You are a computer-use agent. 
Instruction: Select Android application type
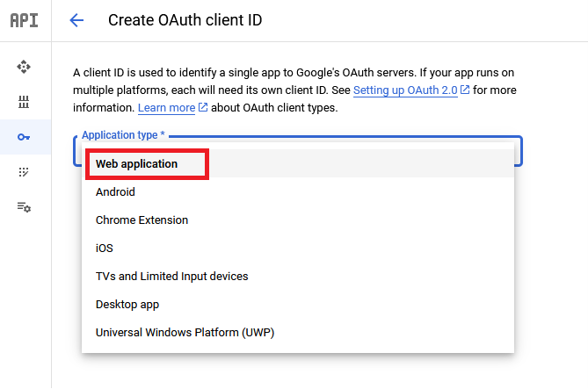click(x=298, y=192)
